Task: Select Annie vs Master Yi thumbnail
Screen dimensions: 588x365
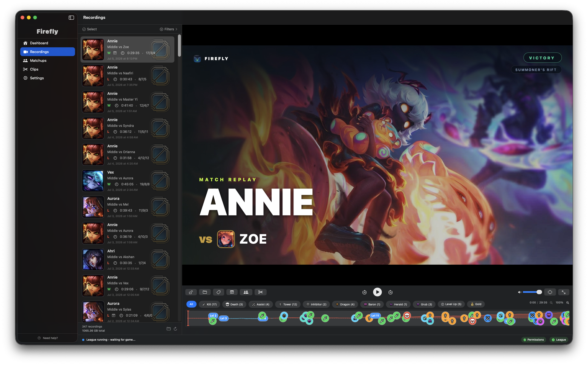Action: point(93,102)
